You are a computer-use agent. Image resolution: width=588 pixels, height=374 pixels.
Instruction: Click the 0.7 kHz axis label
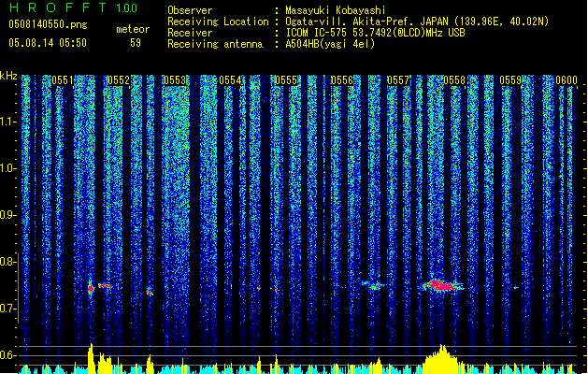pos(7,309)
